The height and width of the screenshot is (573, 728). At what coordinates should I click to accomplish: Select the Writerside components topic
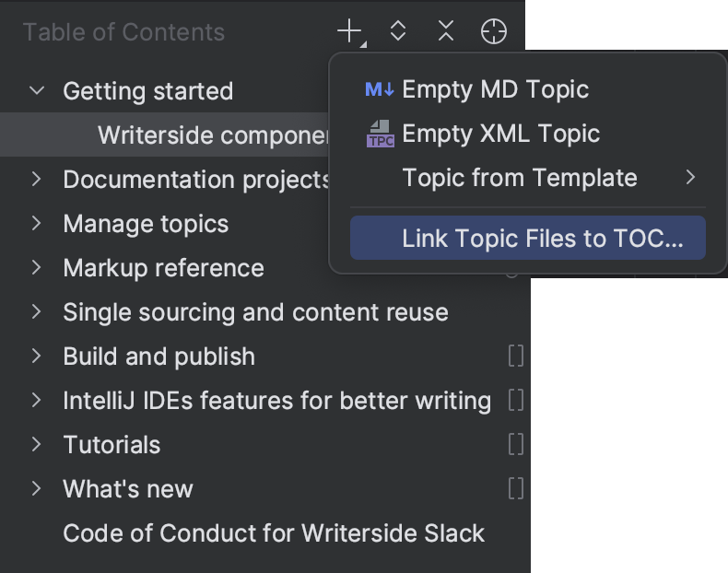(213, 135)
